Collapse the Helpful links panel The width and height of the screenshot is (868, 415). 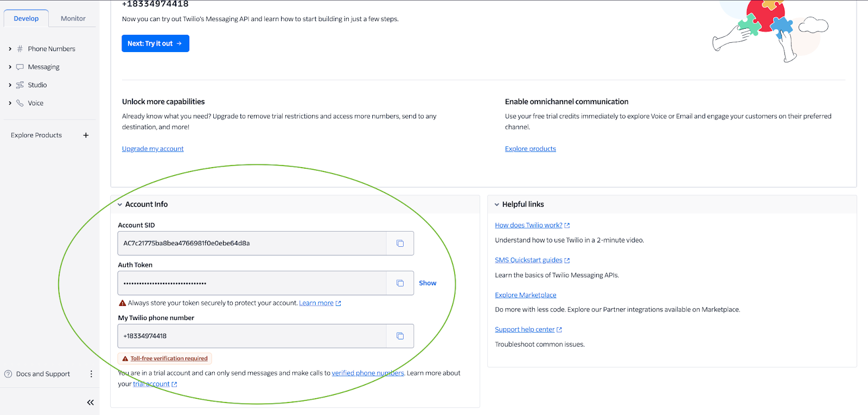[x=497, y=205]
